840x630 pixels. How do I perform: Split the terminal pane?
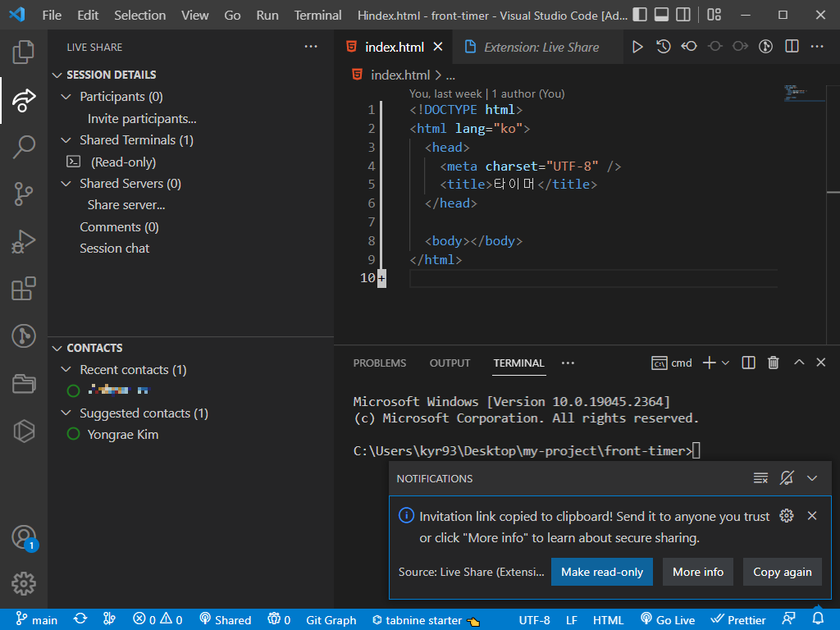click(x=747, y=362)
